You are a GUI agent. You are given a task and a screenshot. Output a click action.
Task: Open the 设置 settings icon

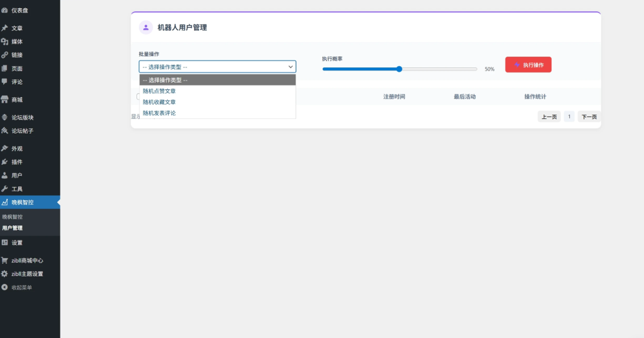(4, 242)
